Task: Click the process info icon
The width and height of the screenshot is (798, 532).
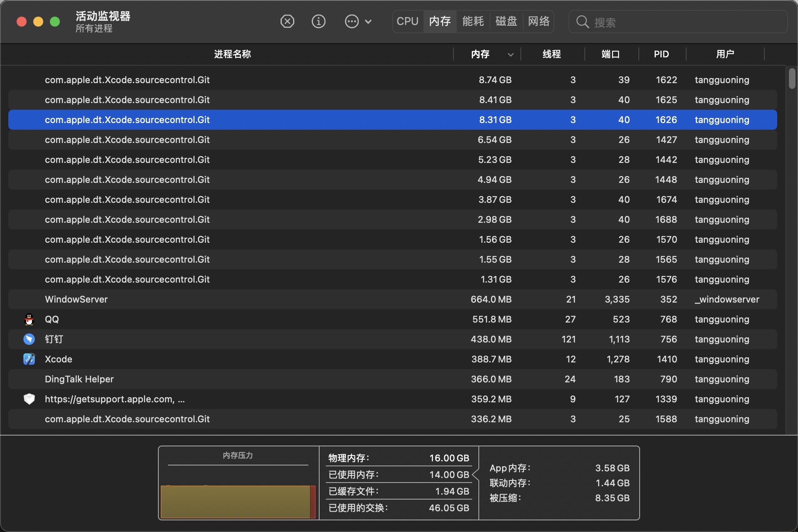Action: click(318, 21)
